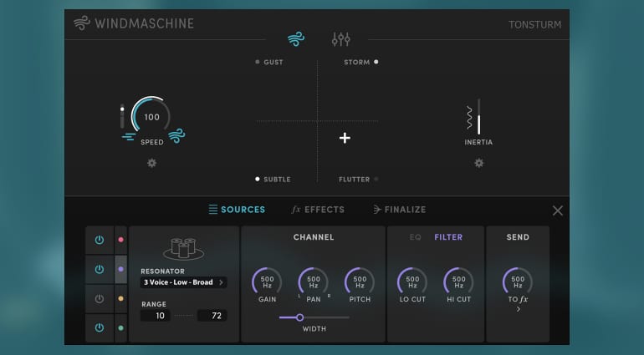
Task: Switch to the EQ tab
Action: coord(415,237)
